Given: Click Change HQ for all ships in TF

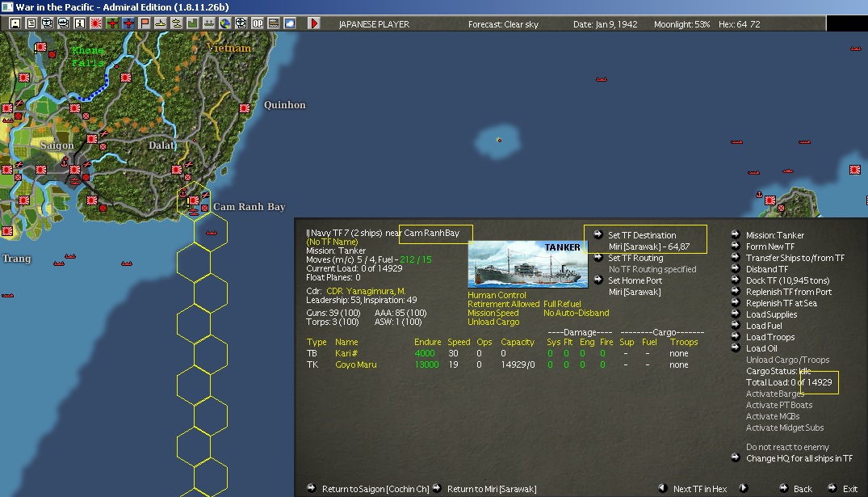Looking at the screenshot, I should click(x=799, y=459).
